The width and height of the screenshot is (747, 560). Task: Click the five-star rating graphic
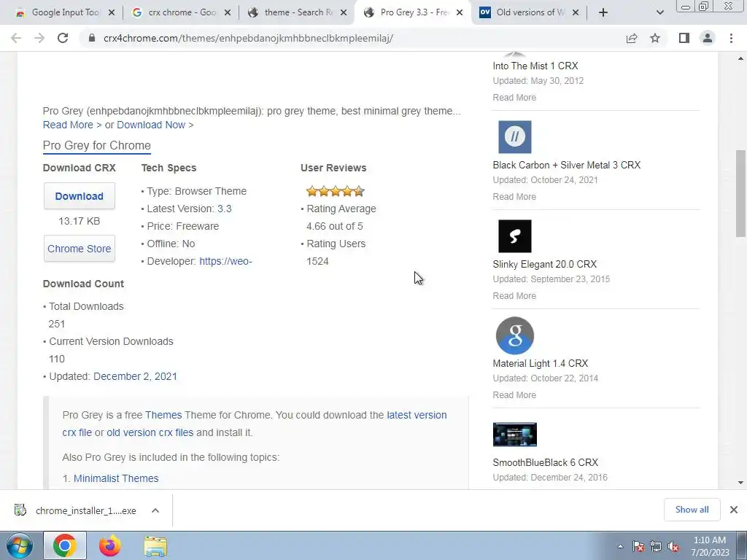tap(336, 192)
